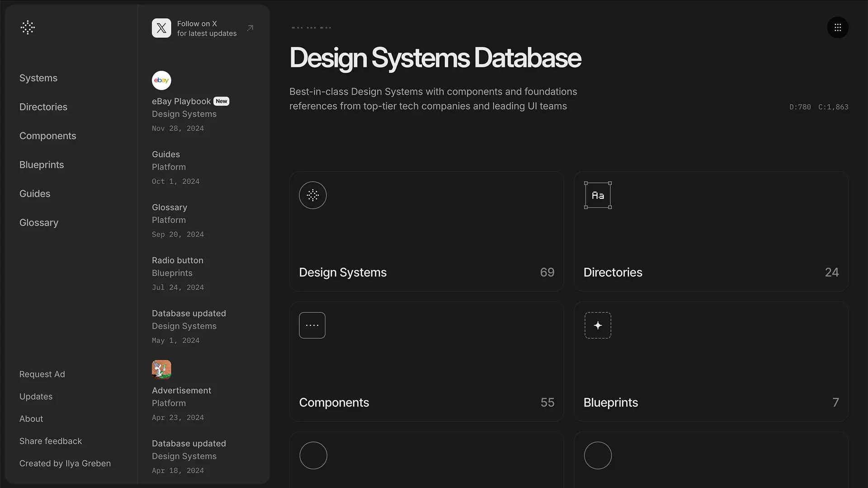Click the Blueprints card sparkle icon
The width and height of the screenshot is (868, 488).
[598, 325]
